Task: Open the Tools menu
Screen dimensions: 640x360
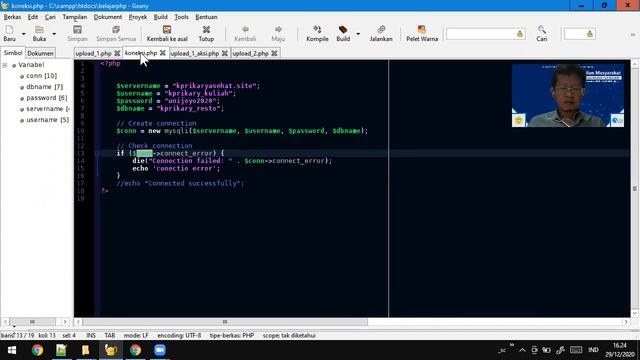Action: point(181,17)
